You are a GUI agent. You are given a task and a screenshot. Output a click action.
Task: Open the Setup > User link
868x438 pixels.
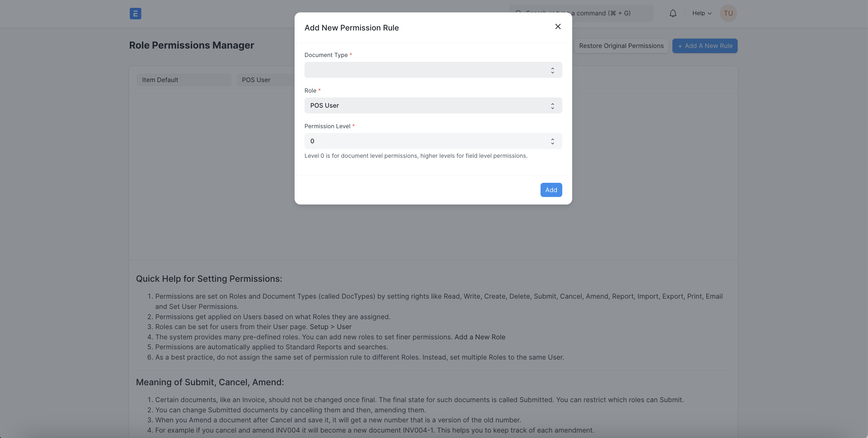(330, 327)
